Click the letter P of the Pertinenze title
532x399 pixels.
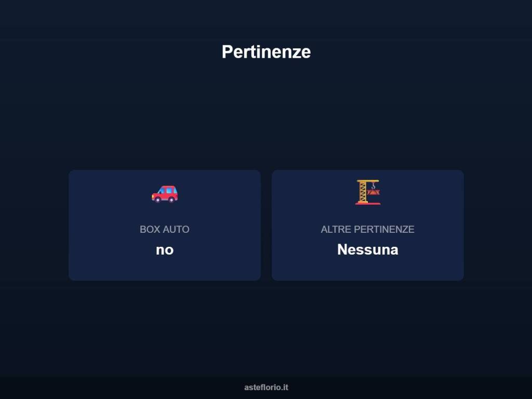click(x=227, y=52)
